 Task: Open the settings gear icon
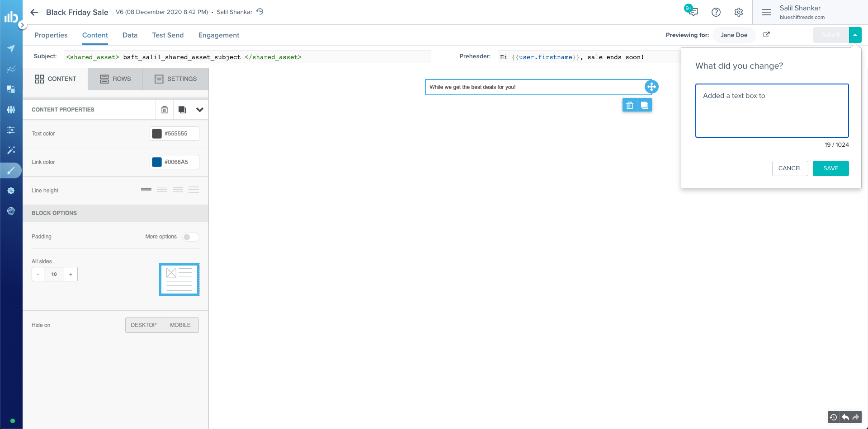pos(739,12)
